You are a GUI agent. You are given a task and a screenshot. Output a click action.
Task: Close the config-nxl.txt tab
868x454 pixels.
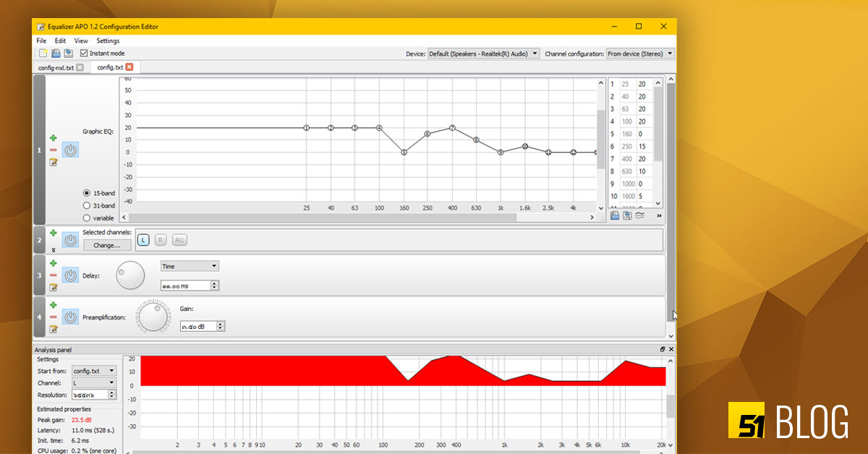coord(80,67)
